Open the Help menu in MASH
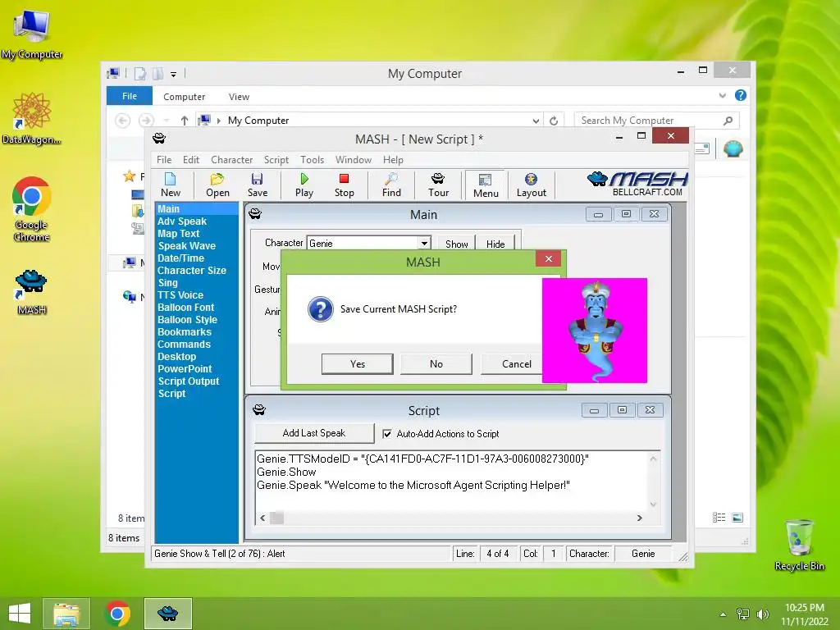The image size is (840, 630). tap(393, 160)
